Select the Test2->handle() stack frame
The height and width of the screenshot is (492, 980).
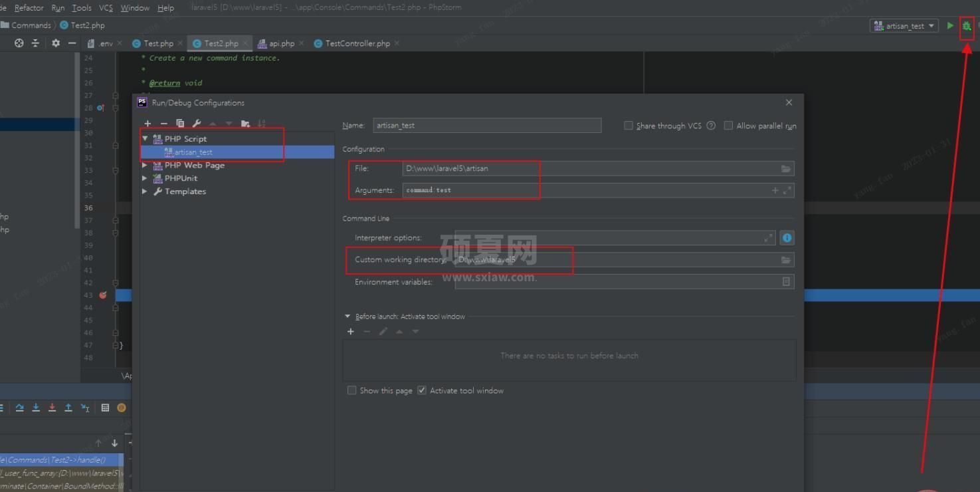tap(61, 460)
